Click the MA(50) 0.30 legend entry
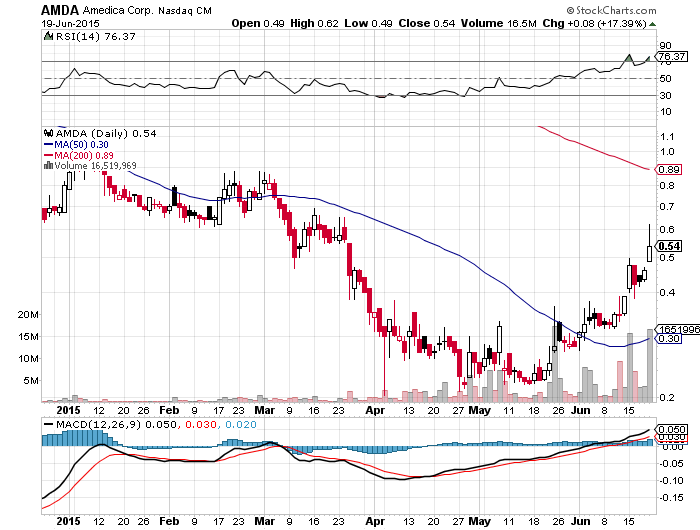 click(x=76, y=145)
